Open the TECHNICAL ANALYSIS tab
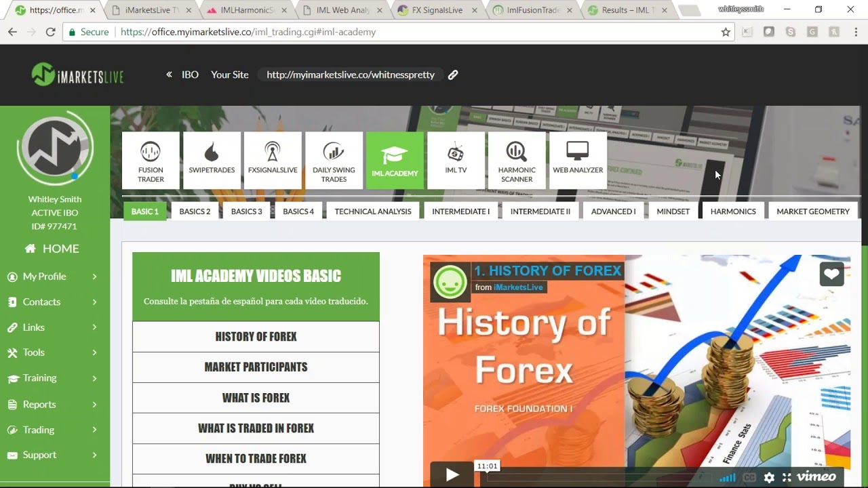The width and height of the screenshot is (868, 488). point(373,211)
